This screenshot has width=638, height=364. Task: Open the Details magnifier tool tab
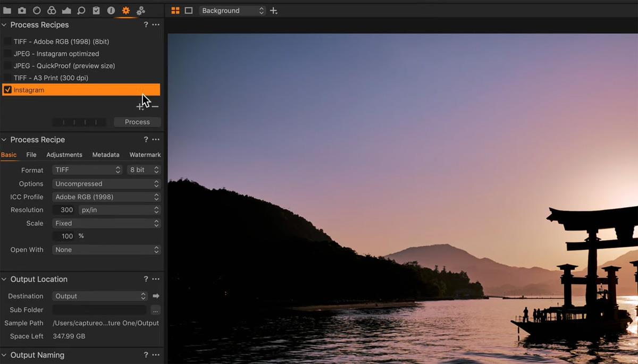[81, 11]
